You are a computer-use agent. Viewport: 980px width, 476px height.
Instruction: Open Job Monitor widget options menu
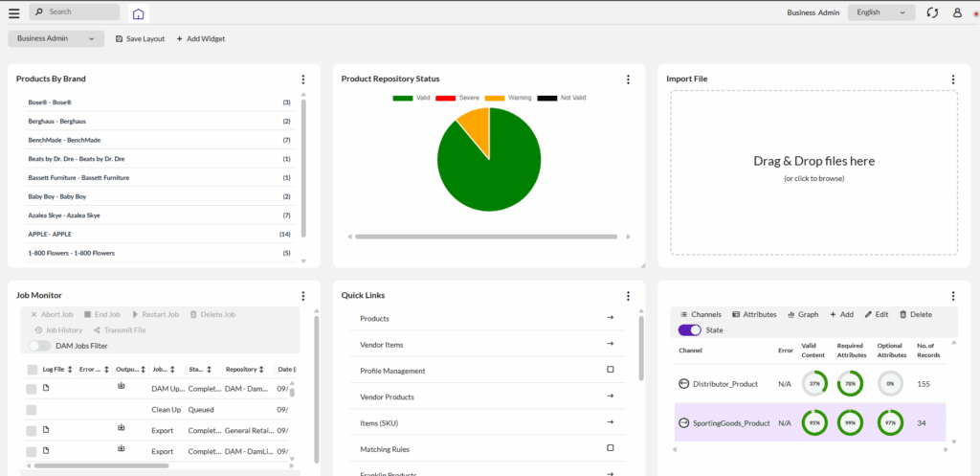coord(303,296)
